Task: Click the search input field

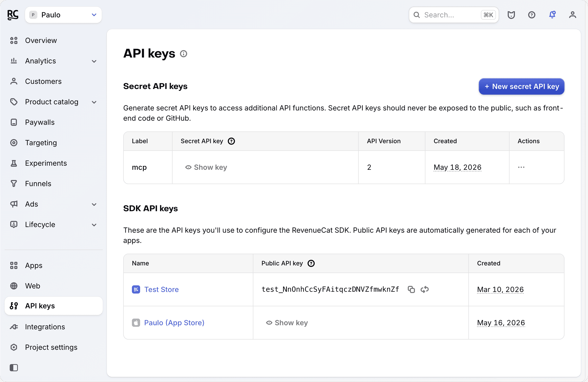Action: tap(454, 15)
